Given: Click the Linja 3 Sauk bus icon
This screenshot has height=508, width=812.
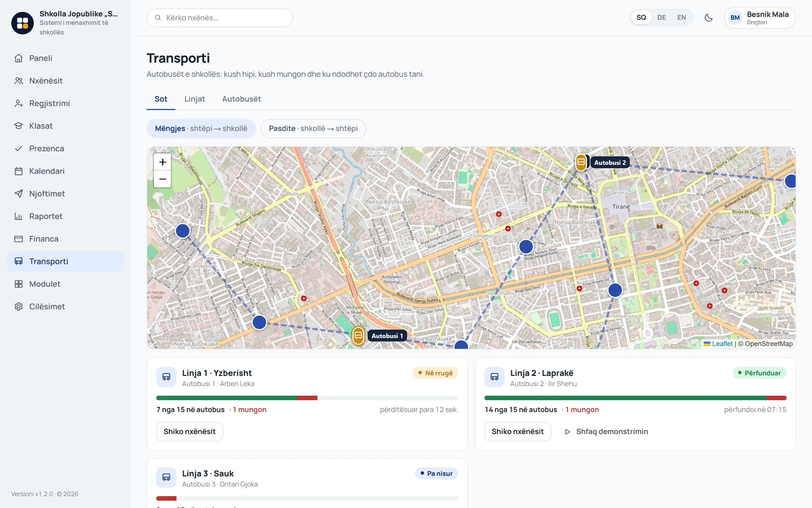Looking at the screenshot, I should pos(166,477).
